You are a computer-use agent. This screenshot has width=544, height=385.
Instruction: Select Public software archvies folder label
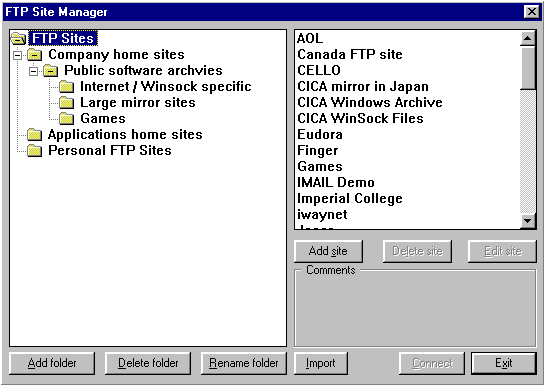pos(143,70)
